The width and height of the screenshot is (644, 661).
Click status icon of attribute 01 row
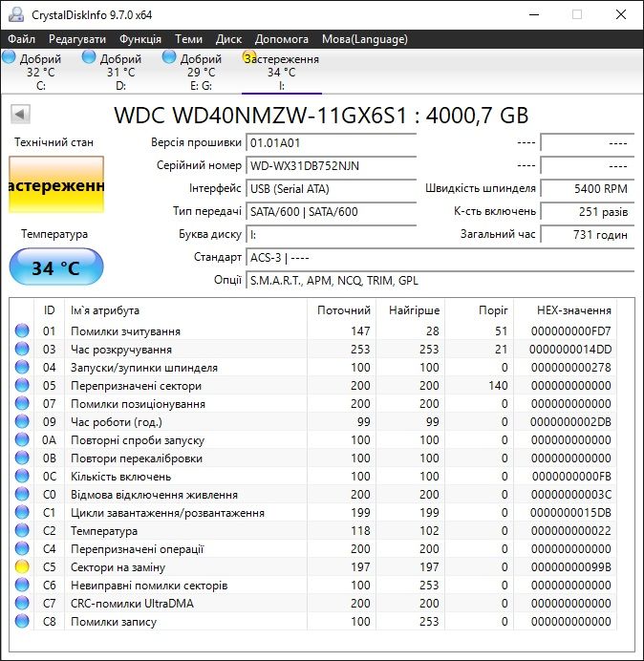(x=22, y=330)
